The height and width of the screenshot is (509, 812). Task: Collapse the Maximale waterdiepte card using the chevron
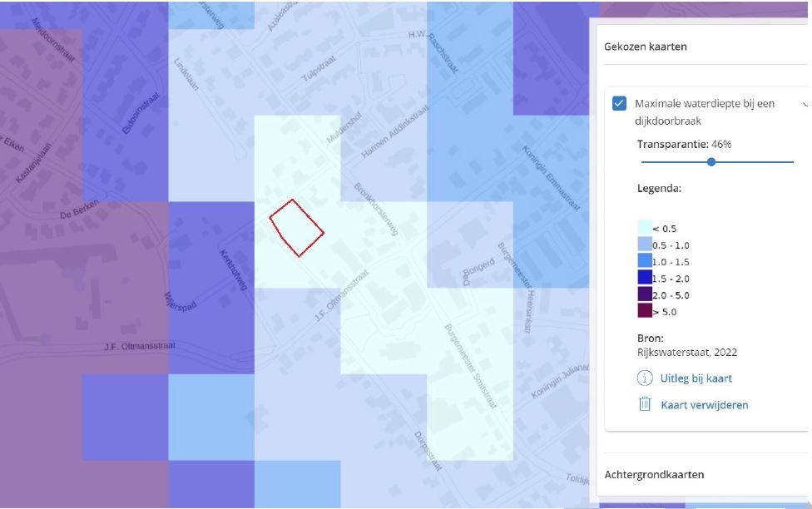pos(805,105)
